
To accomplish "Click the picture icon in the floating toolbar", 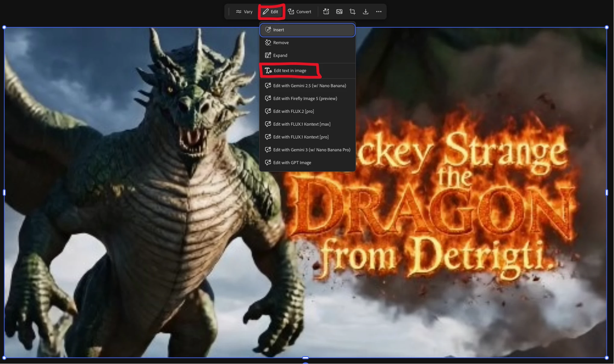I will point(339,12).
